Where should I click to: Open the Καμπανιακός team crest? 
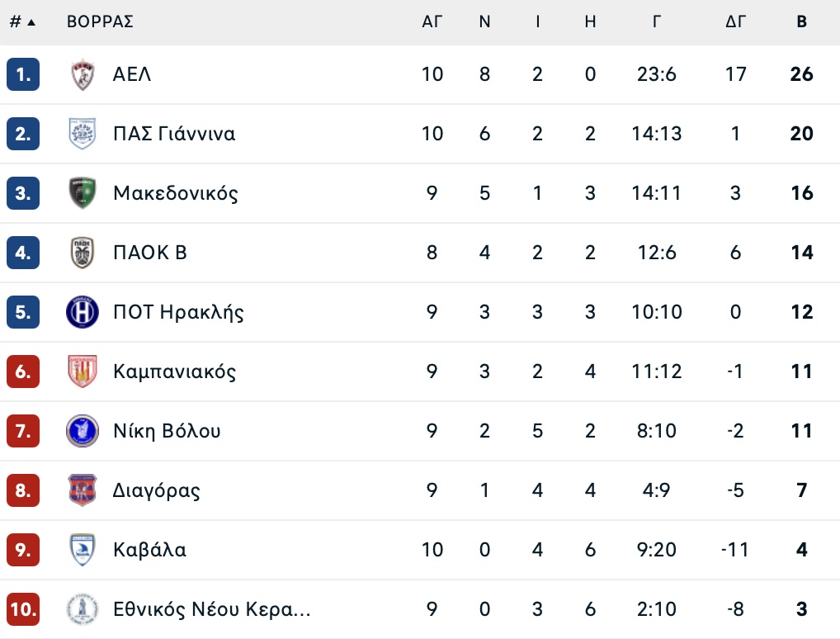coord(83,372)
